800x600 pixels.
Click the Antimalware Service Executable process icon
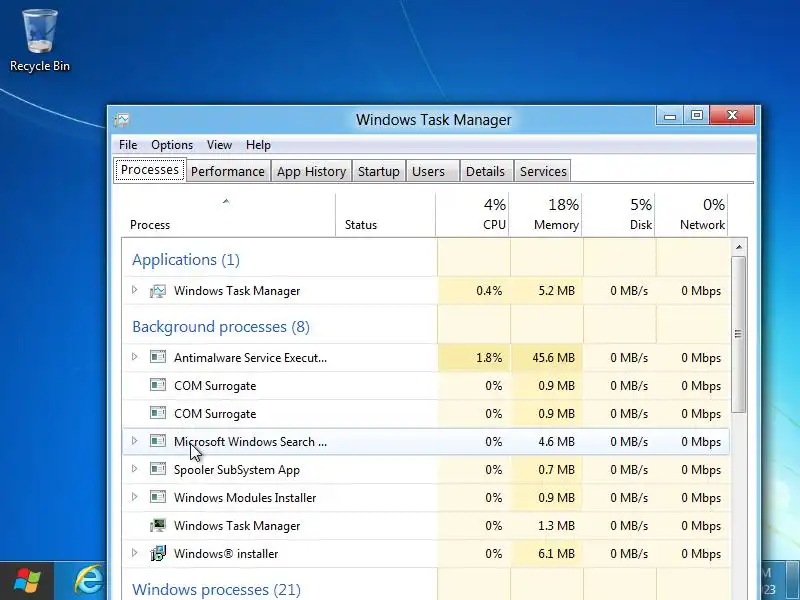pos(158,357)
